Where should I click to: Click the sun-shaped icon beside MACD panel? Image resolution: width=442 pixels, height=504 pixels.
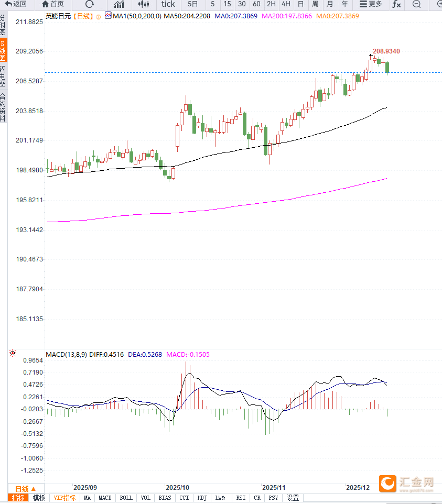pyautogui.click(x=13, y=354)
